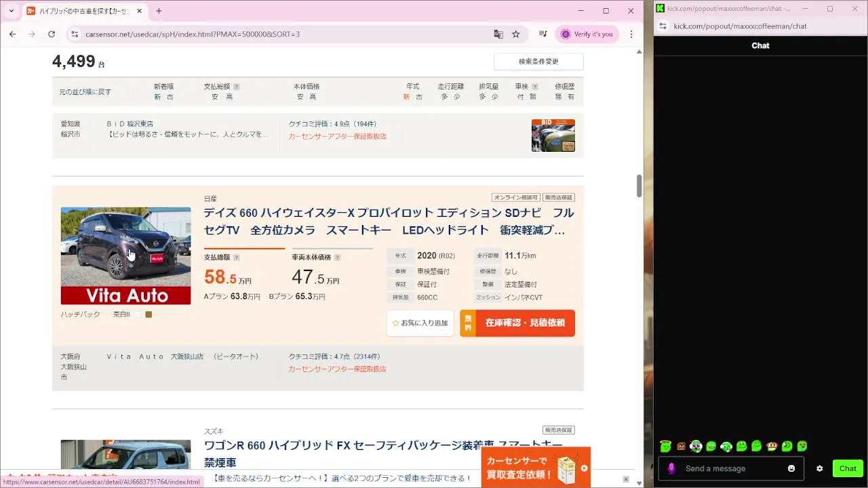Open the Google Translate icon in address bar
This screenshot has height=488, width=868.
(x=498, y=34)
